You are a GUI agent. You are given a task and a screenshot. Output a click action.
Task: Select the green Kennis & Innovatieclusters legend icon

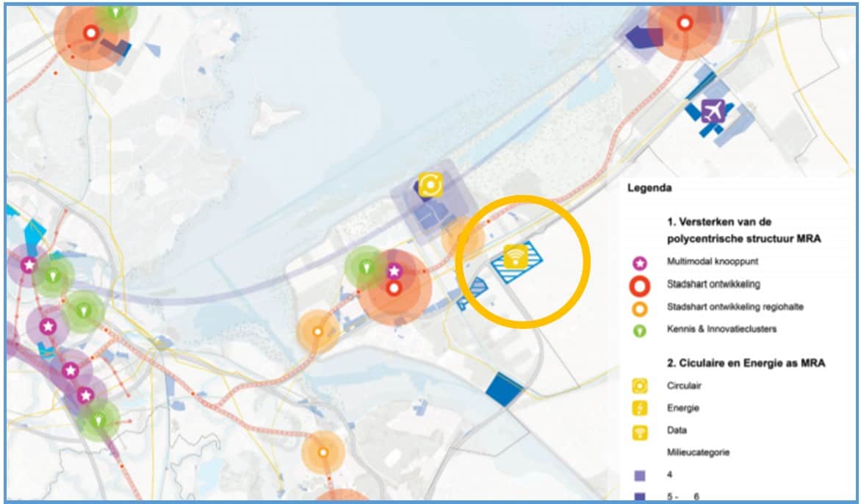(640, 330)
